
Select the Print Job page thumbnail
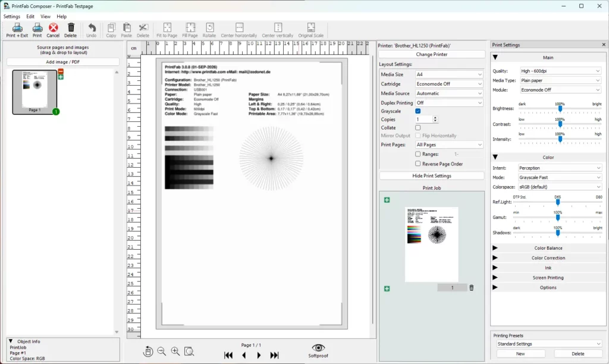tap(432, 244)
